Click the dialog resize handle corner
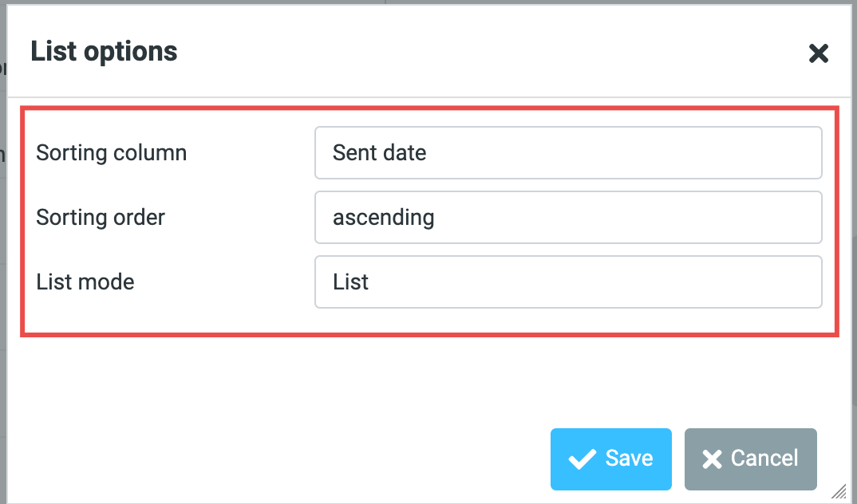Viewport: 857px width, 504px height. [840, 491]
